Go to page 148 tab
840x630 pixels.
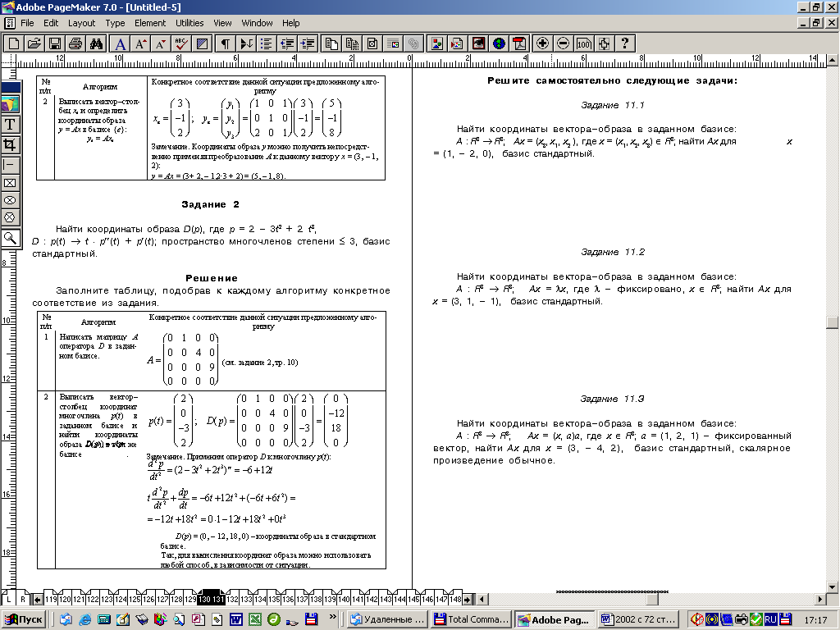click(454, 600)
